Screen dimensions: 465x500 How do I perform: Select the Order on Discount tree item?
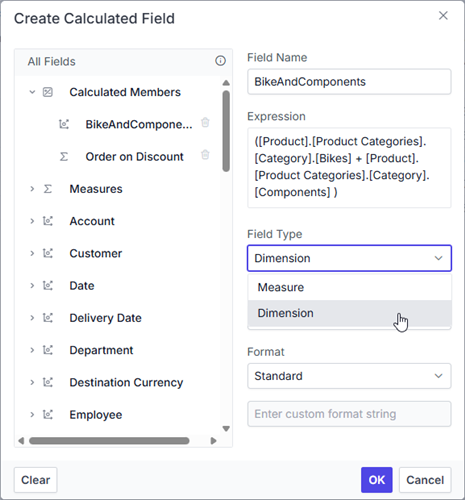(x=134, y=157)
